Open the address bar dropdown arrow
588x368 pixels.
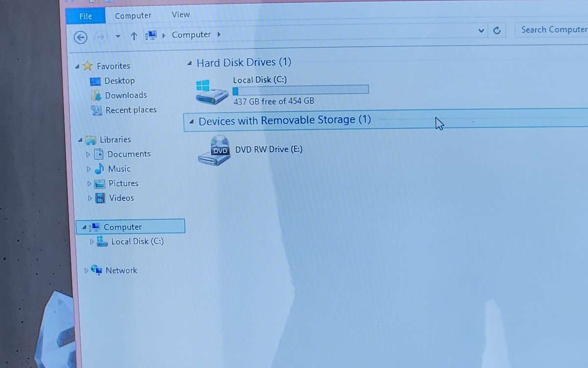point(481,30)
